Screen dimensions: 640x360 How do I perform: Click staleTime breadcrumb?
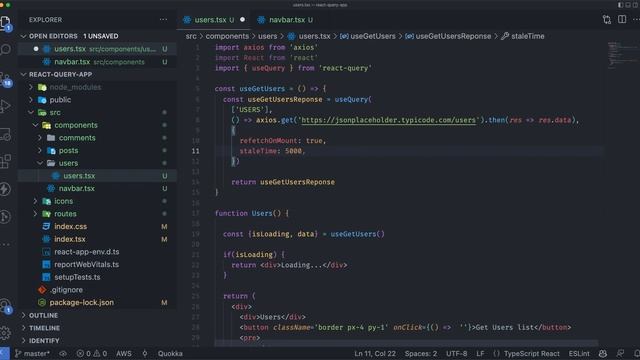coord(523,36)
